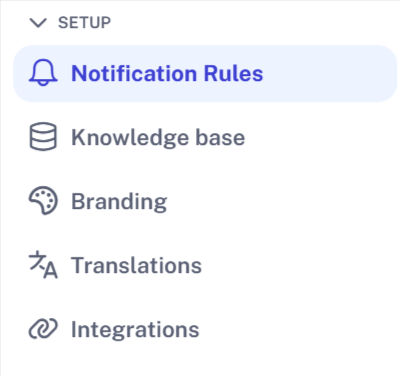
Task: Click the Knowledge base text label
Action: (158, 137)
